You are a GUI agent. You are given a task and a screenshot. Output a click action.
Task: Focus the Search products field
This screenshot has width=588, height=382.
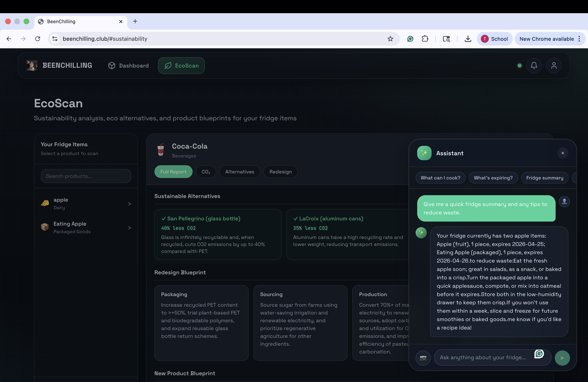point(86,176)
